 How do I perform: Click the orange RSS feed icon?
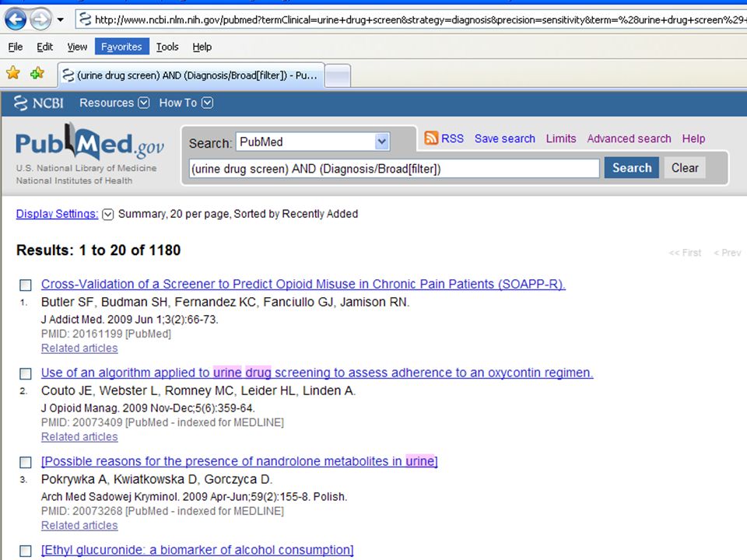[x=431, y=138]
